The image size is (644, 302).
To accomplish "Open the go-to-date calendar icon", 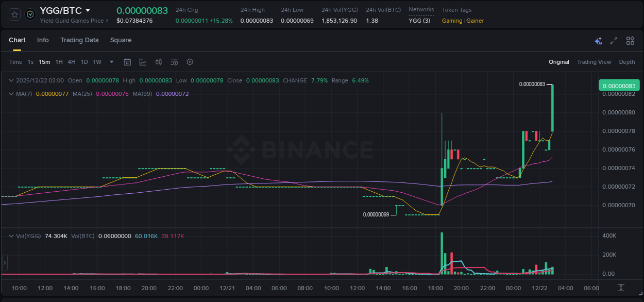I will click(127, 62).
